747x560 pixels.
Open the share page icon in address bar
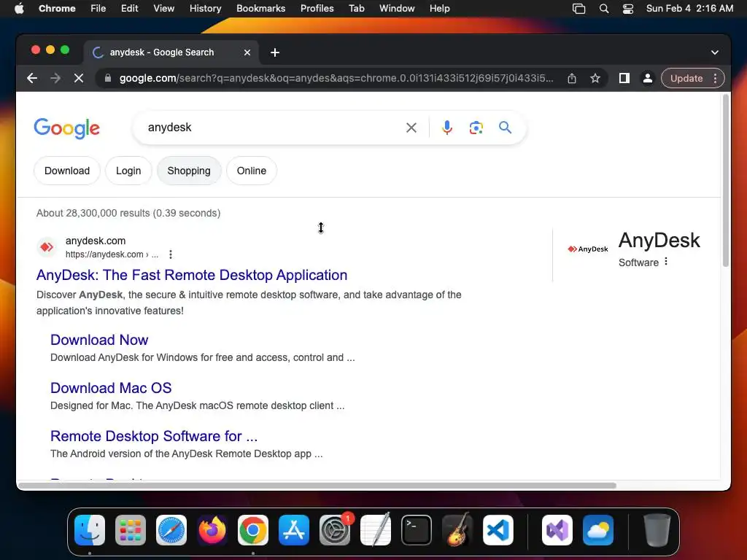coord(572,78)
